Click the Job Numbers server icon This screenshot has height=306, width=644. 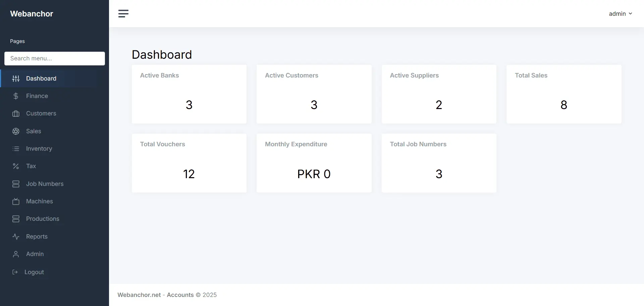(16, 184)
